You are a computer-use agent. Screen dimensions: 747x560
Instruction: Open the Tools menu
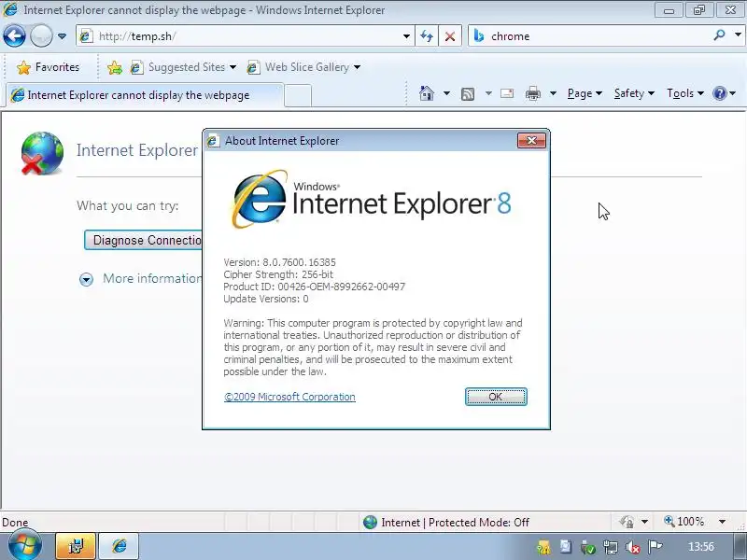[x=685, y=93]
